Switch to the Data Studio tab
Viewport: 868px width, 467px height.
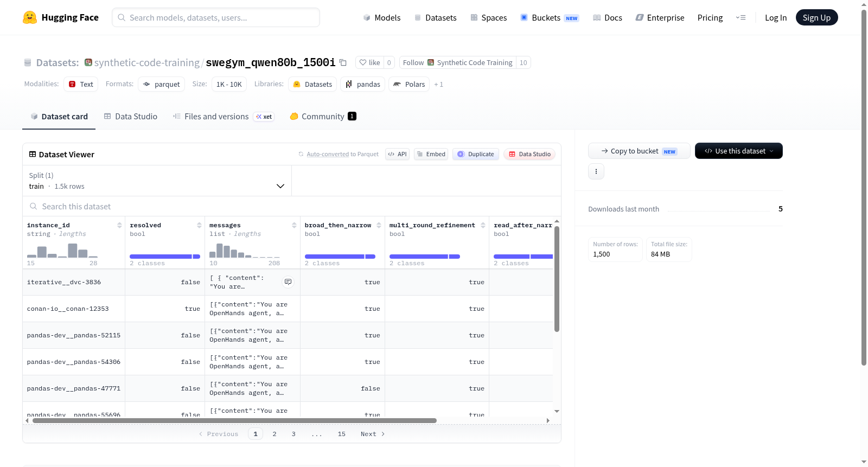point(131,116)
